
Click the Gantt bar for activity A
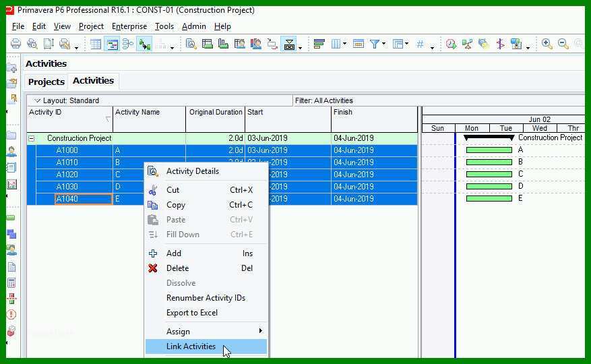(x=489, y=150)
